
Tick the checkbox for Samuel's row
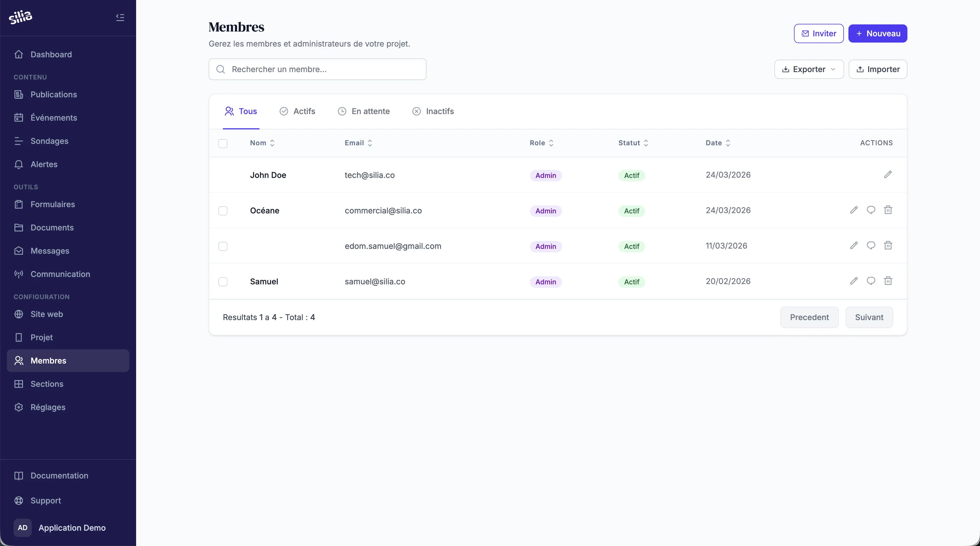click(223, 282)
